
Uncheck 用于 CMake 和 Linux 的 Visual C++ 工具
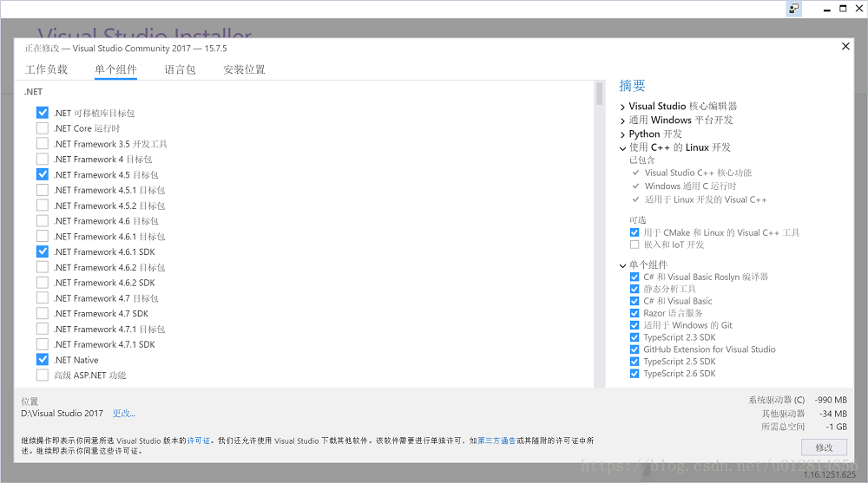(635, 233)
